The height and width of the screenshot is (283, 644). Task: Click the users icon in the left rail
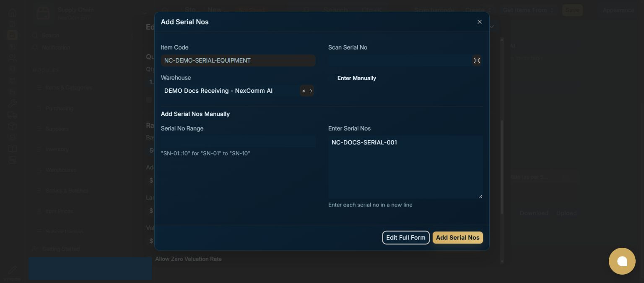click(12, 58)
